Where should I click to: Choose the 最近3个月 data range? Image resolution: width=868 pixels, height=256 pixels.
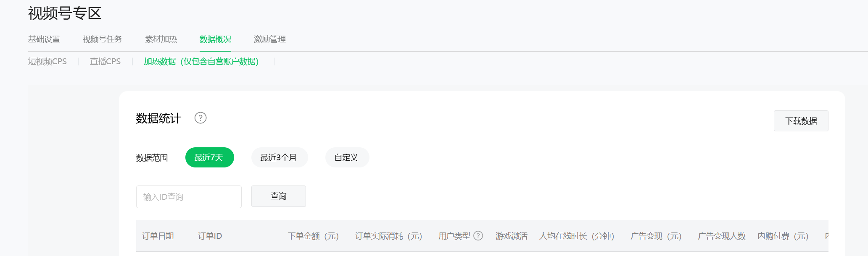279,157
